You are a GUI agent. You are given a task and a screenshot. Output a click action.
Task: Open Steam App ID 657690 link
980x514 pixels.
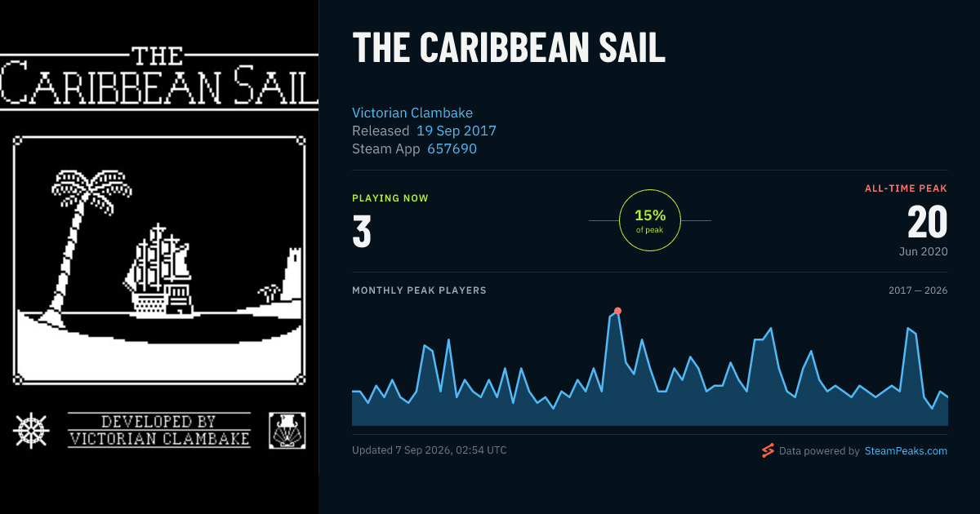(452, 148)
